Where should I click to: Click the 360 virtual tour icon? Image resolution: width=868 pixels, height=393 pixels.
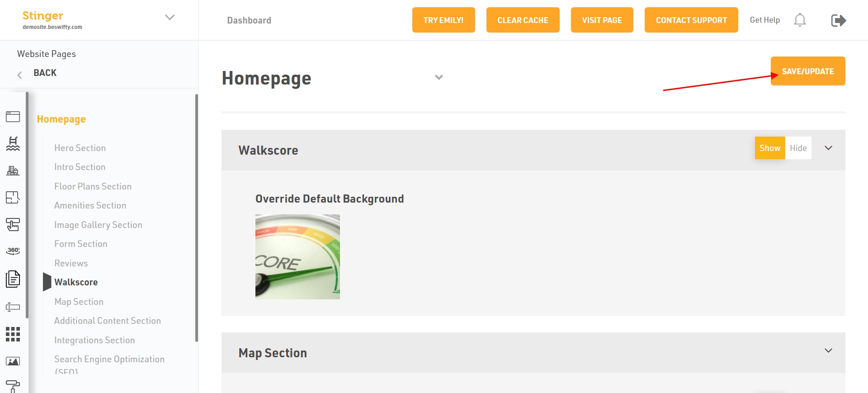tap(13, 251)
